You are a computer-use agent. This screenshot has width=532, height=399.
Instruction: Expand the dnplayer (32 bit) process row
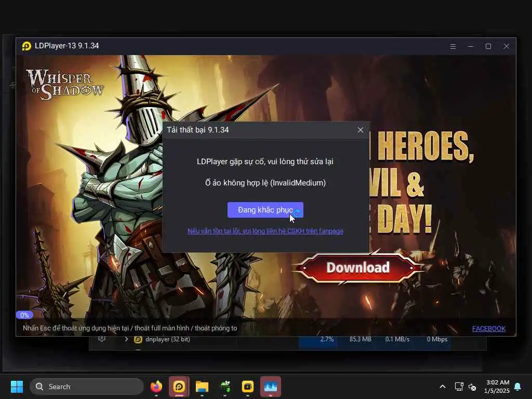tap(126, 339)
